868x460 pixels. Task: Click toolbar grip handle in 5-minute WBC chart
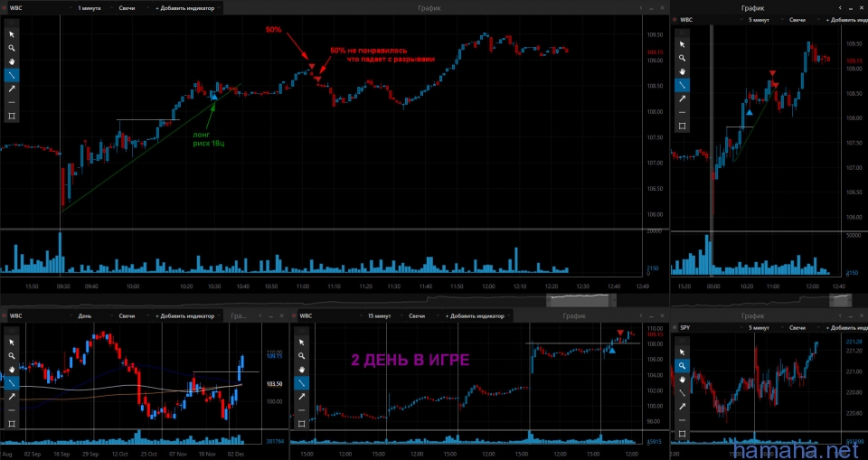pyautogui.click(x=682, y=33)
